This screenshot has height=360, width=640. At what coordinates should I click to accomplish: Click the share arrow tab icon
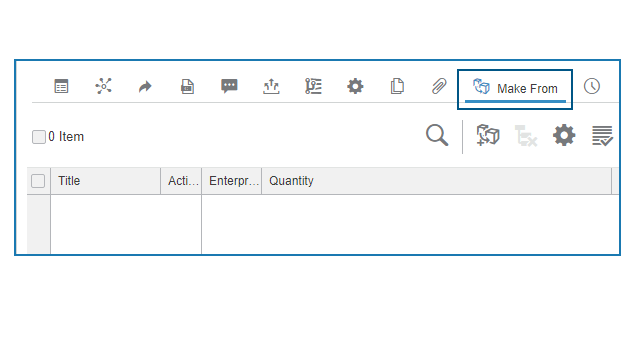click(x=145, y=87)
